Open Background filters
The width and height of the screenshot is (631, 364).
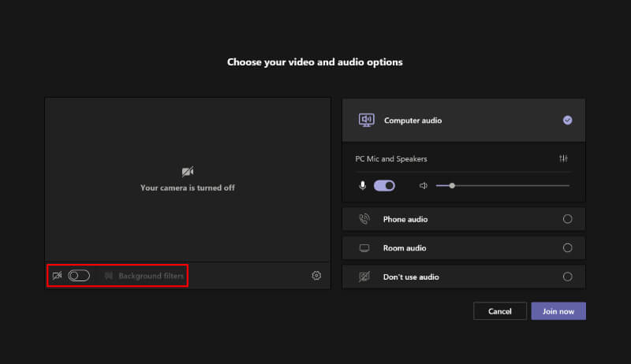coord(144,276)
